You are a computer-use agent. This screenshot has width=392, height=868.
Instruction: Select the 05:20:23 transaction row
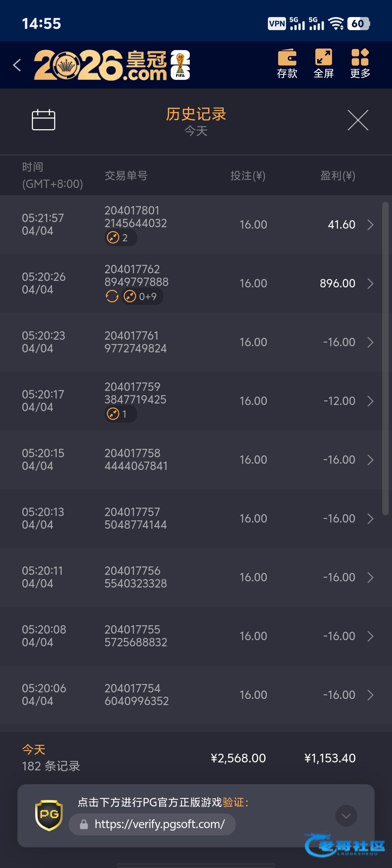189,342
